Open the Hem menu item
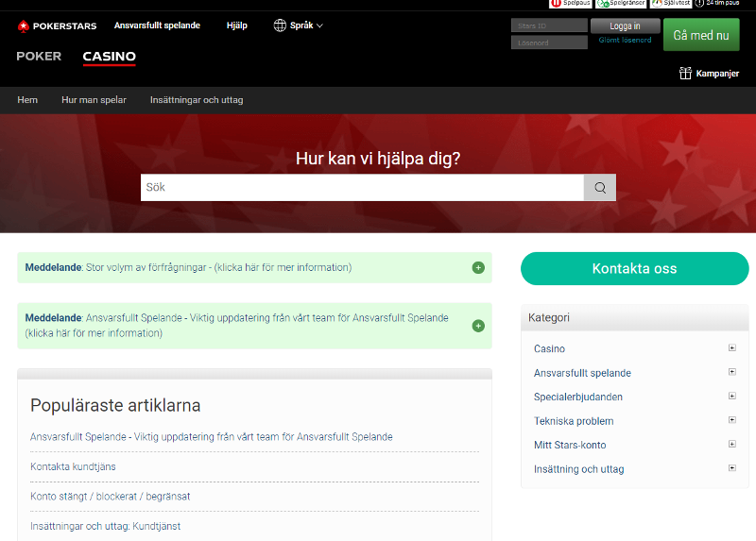Viewport: 756px width, 541px height. [27, 100]
